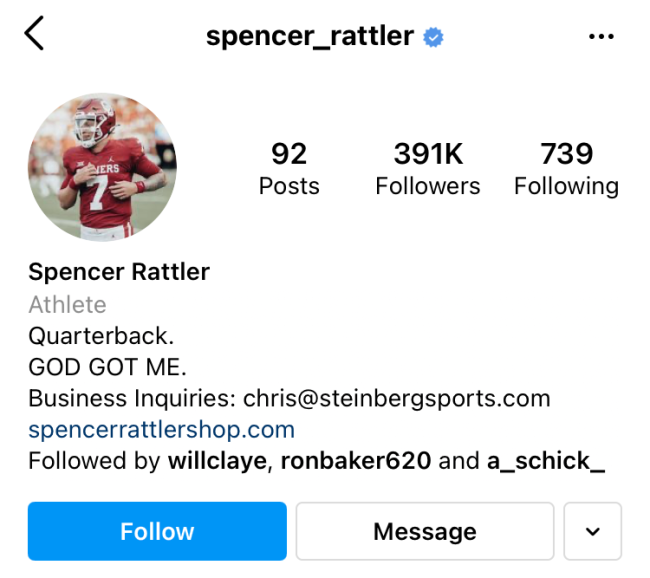Open the 739 Following list

566,168
